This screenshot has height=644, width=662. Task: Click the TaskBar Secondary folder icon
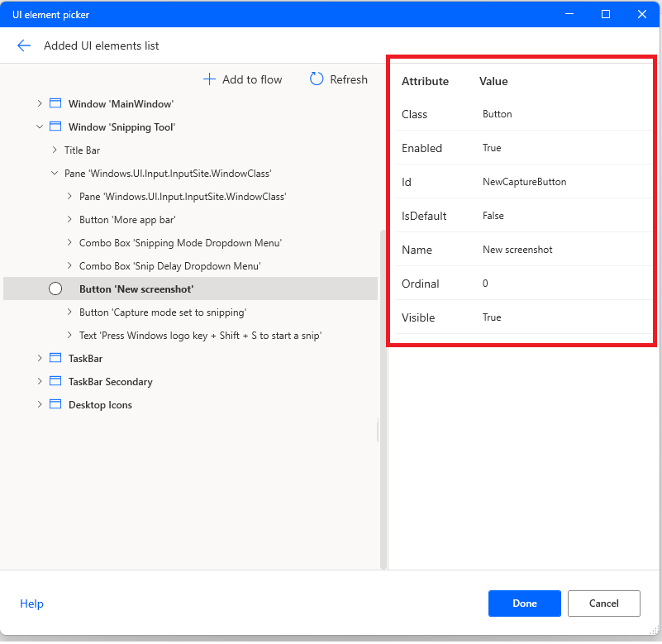click(x=55, y=381)
